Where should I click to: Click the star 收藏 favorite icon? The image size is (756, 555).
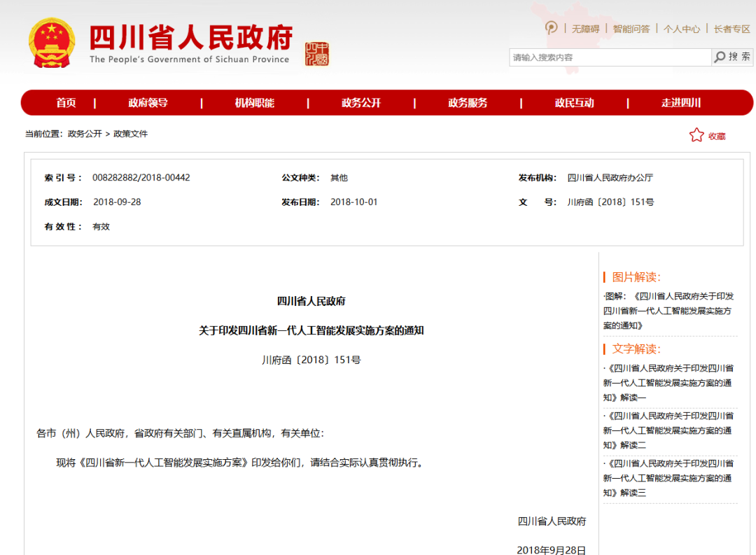[x=696, y=135]
